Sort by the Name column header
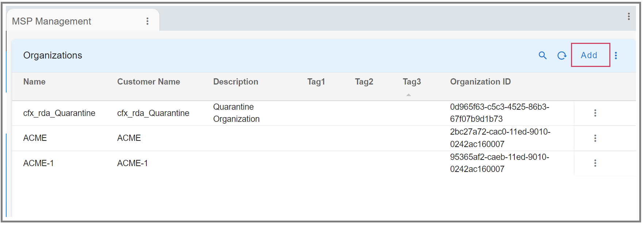644x225 pixels. 34,82
